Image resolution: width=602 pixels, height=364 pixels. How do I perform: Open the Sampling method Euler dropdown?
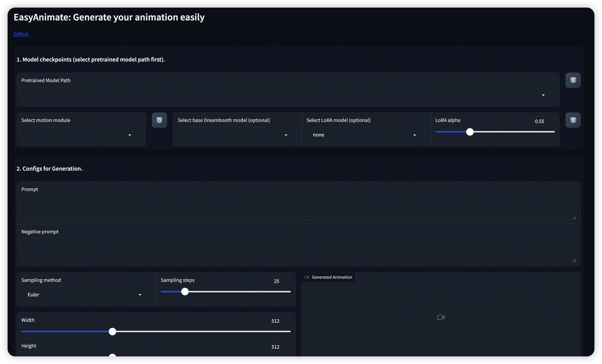(86, 294)
